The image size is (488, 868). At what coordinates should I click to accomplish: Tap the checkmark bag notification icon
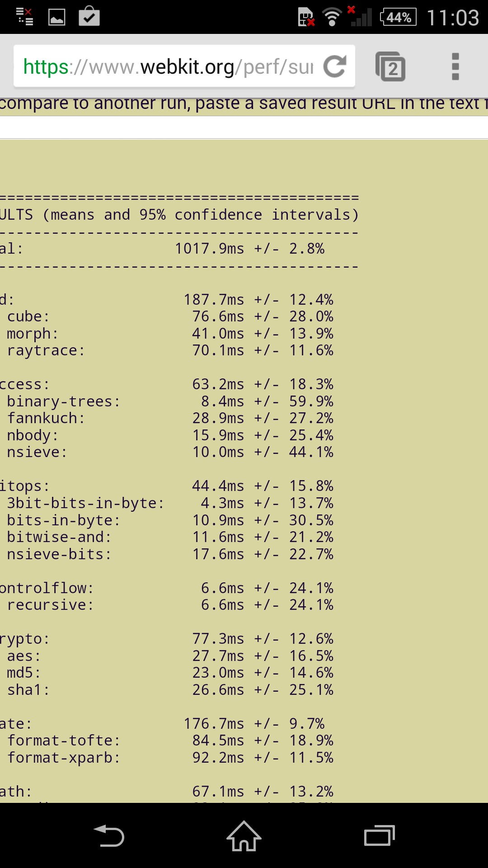tap(89, 17)
